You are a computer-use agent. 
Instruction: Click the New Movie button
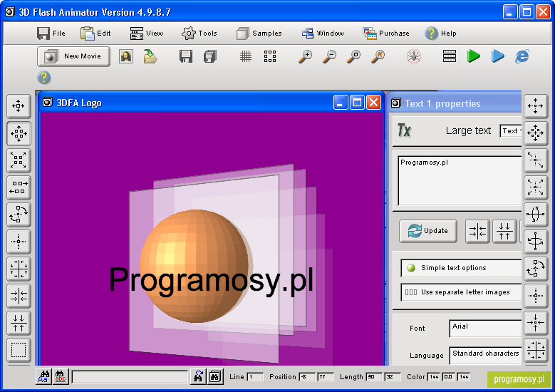pos(73,56)
